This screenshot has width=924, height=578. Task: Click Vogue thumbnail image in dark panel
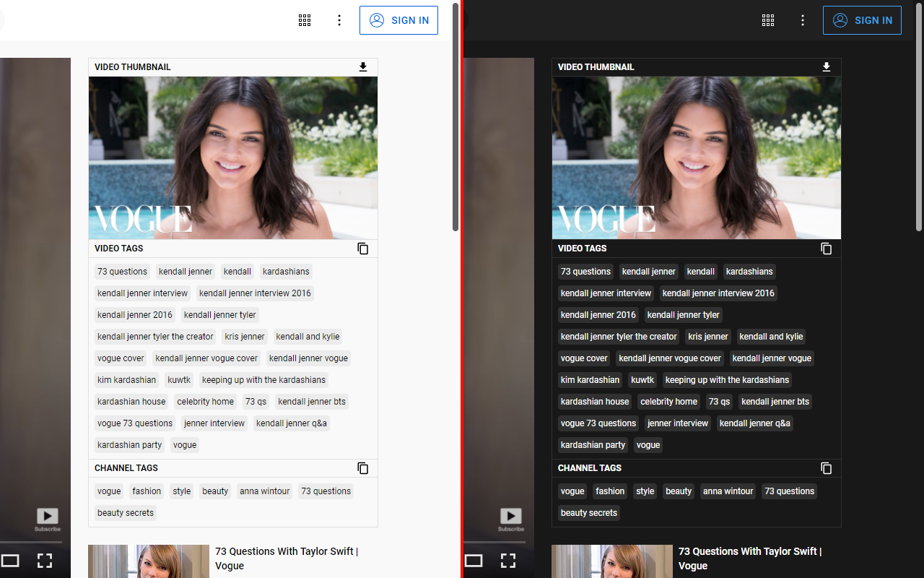coord(697,158)
